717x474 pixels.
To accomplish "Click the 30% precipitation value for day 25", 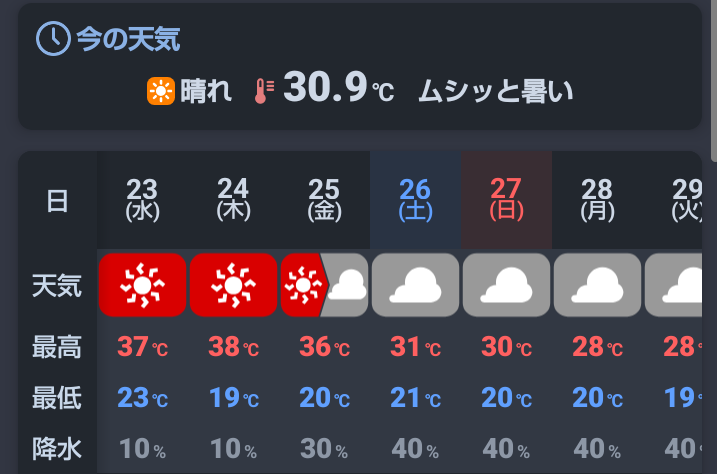I will click(324, 449).
